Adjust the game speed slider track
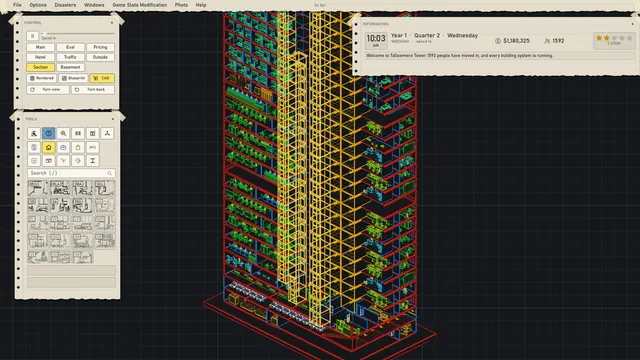Screen dimensions: 640x360 pyautogui.click(x=78, y=34)
